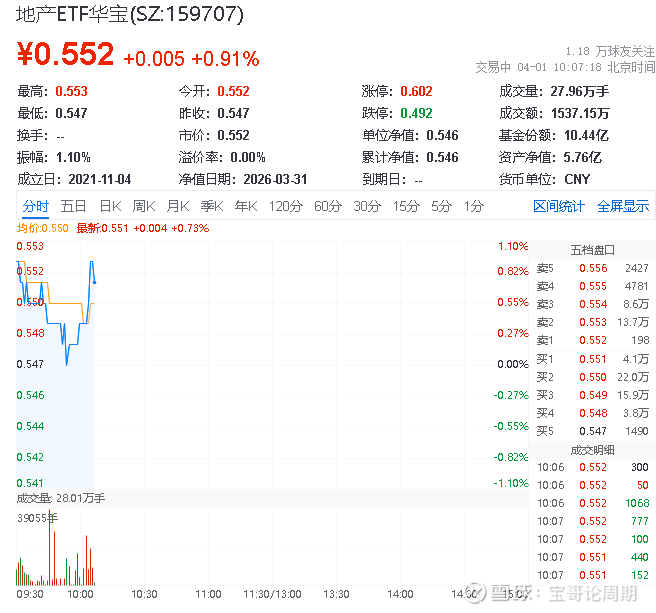Click the 0.547 baseline axis label
Viewport: 656px width, 613px height.
click(30, 364)
